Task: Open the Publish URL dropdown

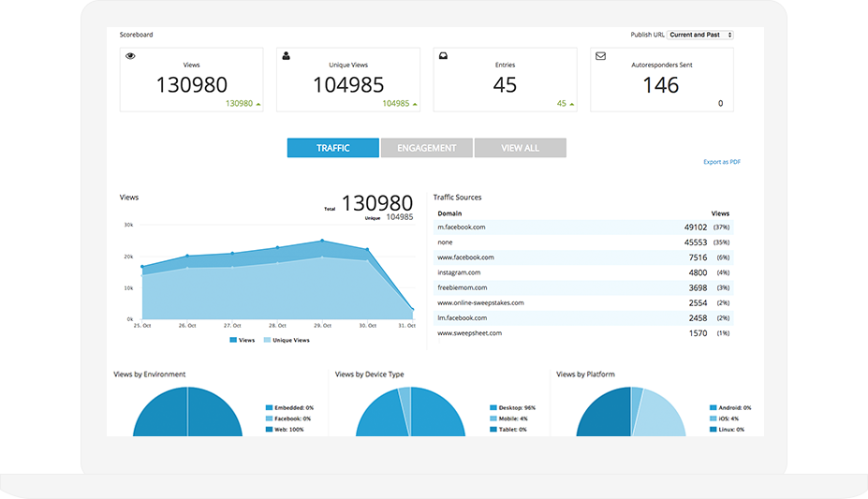Action: click(699, 35)
